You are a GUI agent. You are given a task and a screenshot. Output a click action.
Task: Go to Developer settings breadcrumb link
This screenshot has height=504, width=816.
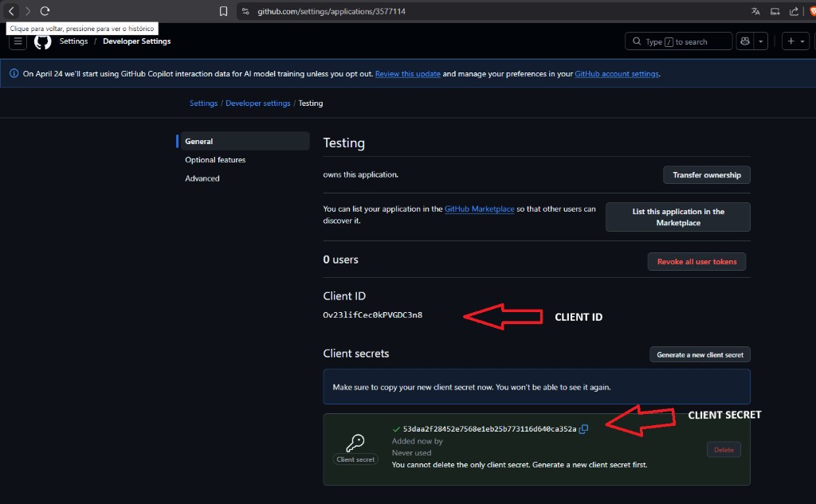coord(257,103)
